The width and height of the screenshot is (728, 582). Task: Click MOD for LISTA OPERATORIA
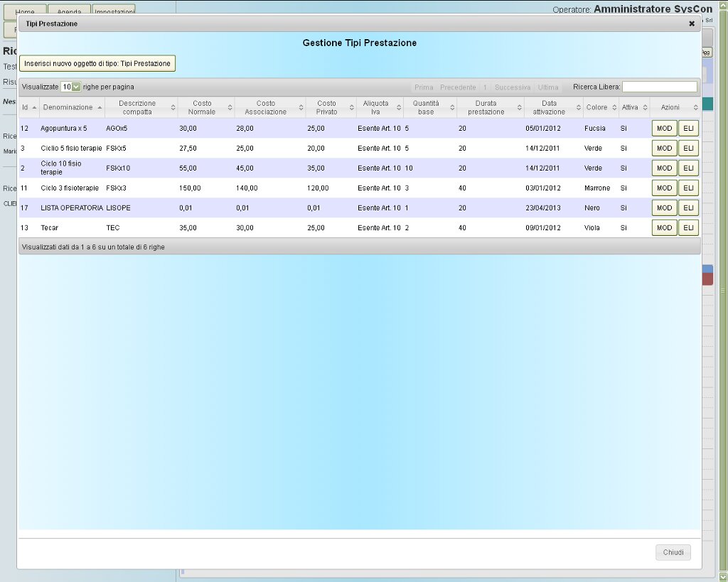tap(665, 208)
